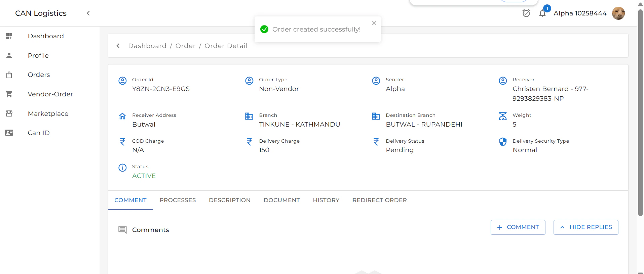644x274 pixels.
Task: Open the DOCUMENT tab
Action: [x=282, y=200]
